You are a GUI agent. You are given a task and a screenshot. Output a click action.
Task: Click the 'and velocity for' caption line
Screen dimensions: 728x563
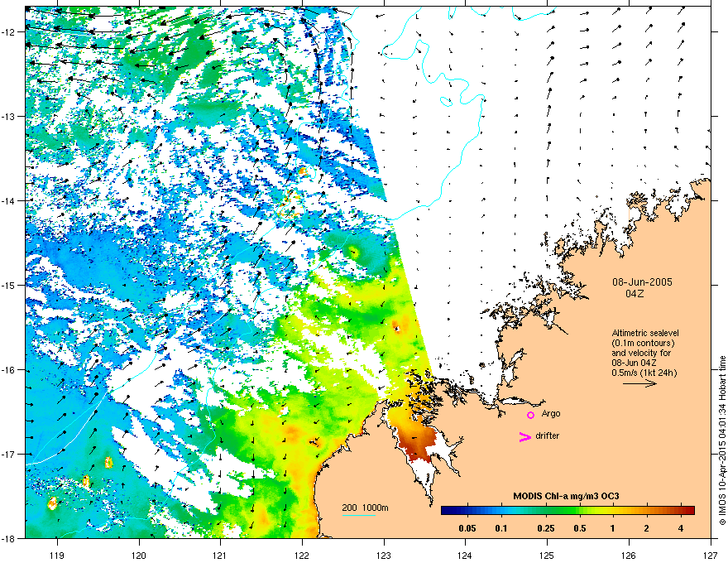pyautogui.click(x=641, y=353)
